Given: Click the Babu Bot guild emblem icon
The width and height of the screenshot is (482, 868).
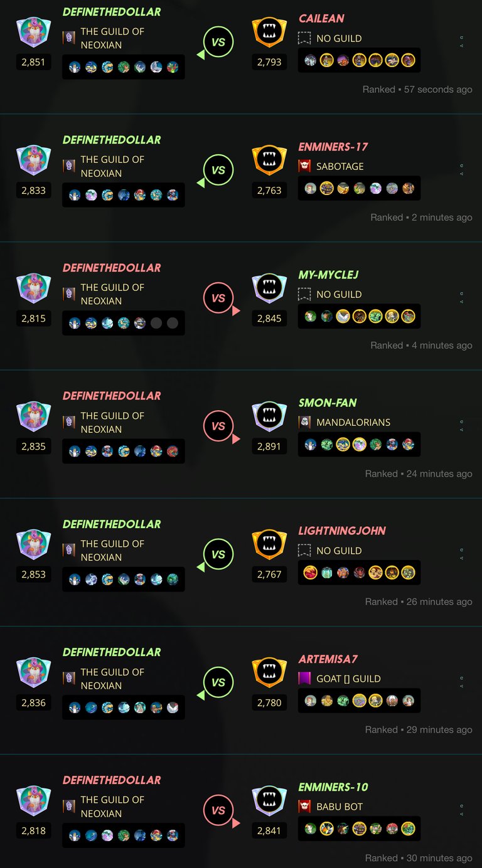Looking at the screenshot, I should tap(305, 807).
